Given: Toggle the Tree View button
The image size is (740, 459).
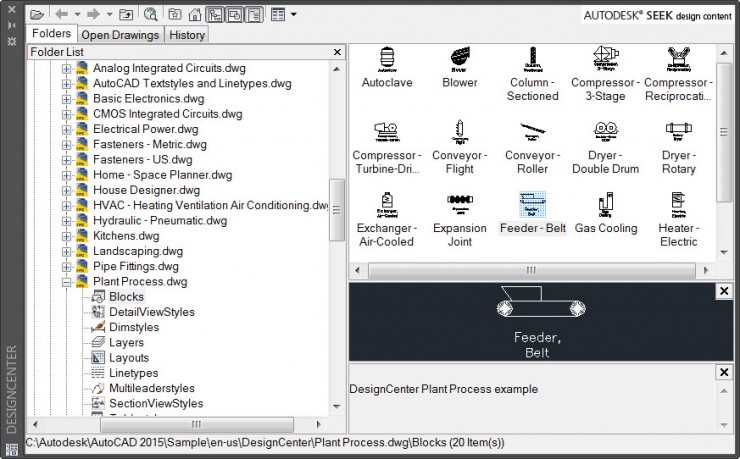Looking at the screenshot, I should 215,15.
